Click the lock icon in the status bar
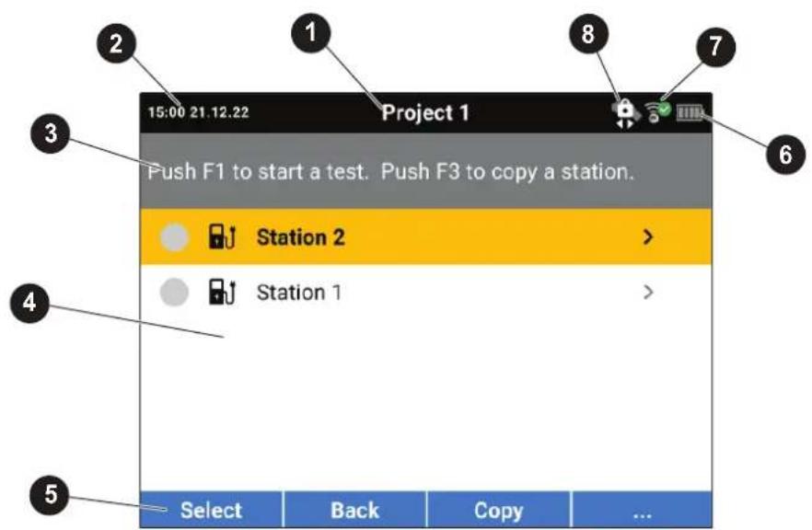 point(626,113)
